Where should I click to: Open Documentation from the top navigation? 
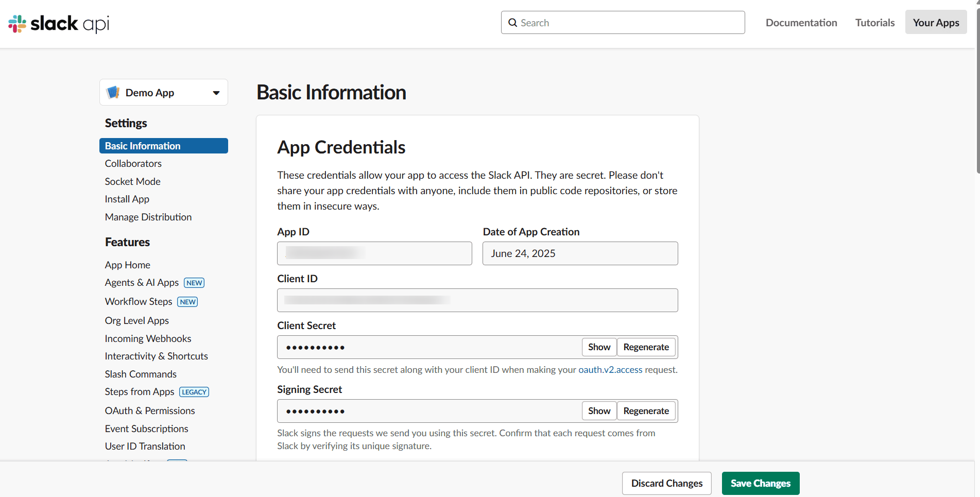pyautogui.click(x=801, y=23)
